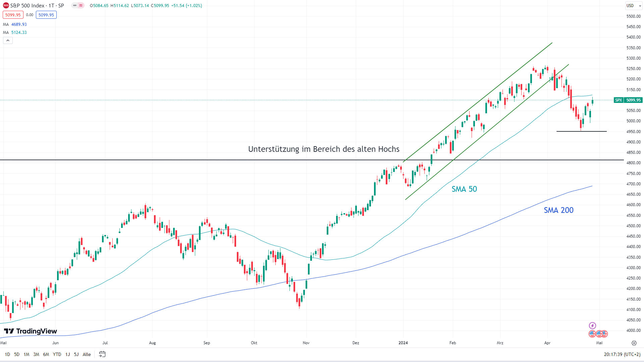Image resolution: width=644 pixels, height=362 pixels.
Task: Click the leftmost US flag event icon
Action: [x=592, y=334]
